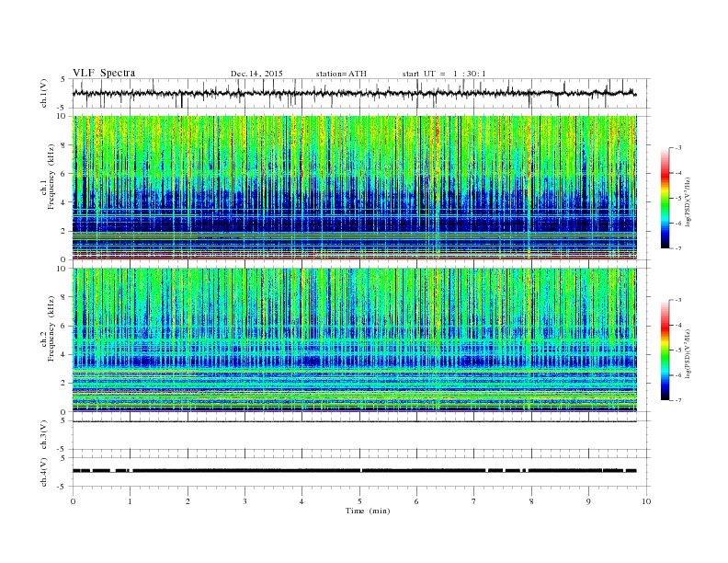The height and width of the screenshot is (563, 728).
Task: Click the upper log(PSD) color scale bar
Action: [x=665, y=199]
